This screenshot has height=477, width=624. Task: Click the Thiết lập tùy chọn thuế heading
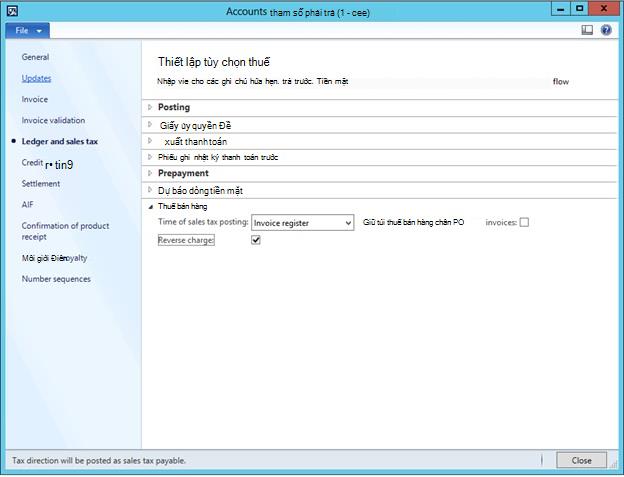[214, 62]
